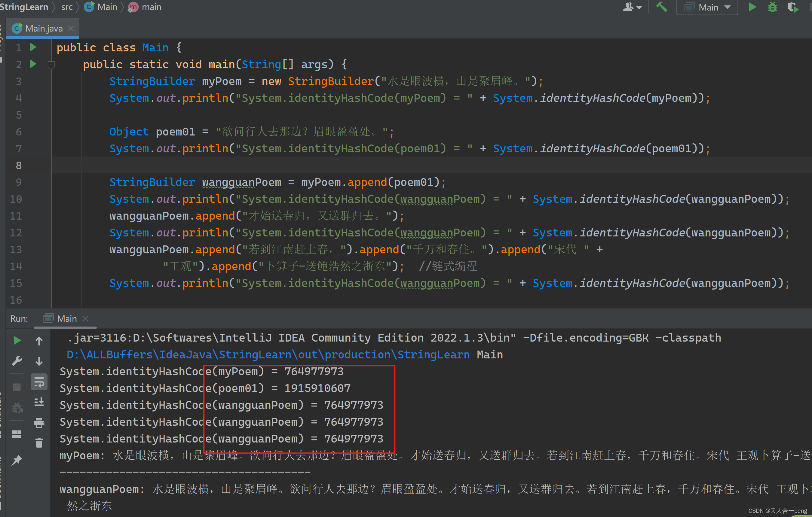This screenshot has height=517, width=812.
Task: Run Main class from the gutter icon
Action: 33,47
